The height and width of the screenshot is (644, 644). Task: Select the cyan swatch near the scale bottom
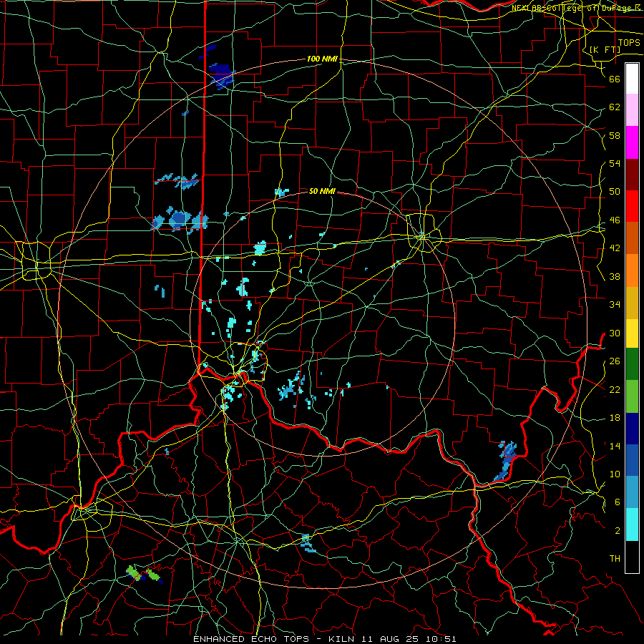coord(632,525)
